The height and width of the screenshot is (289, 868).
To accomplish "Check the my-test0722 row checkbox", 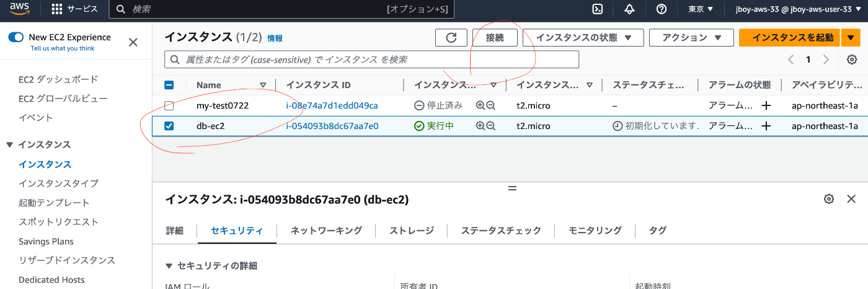I will (x=169, y=106).
